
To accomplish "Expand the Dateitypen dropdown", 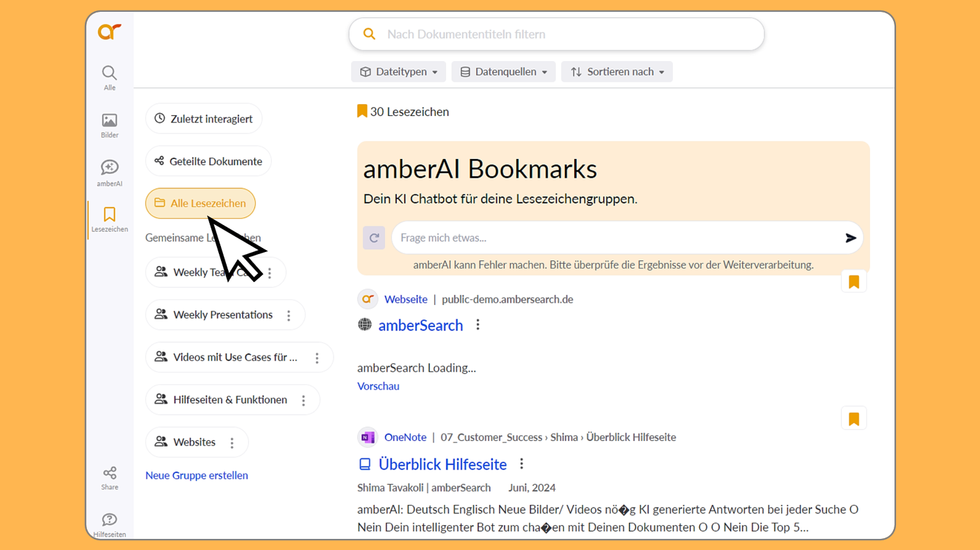I will click(398, 72).
